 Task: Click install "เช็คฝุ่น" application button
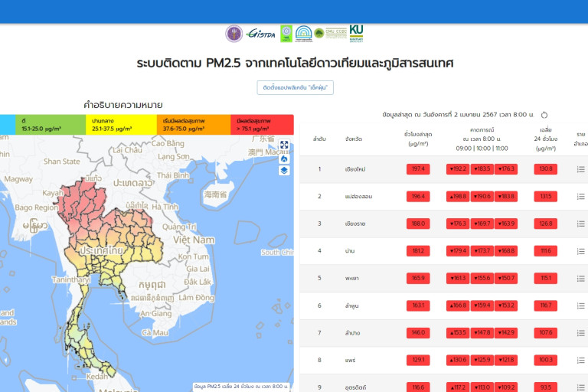coord(295,88)
